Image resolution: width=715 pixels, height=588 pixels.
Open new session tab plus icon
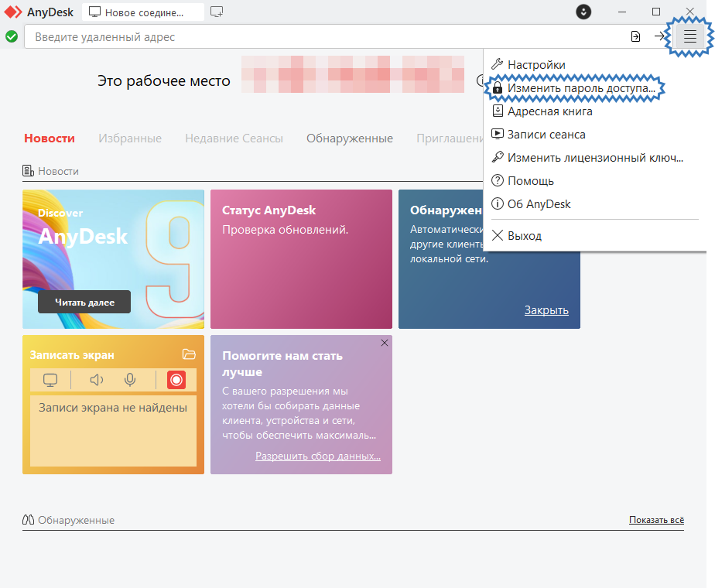tap(217, 12)
